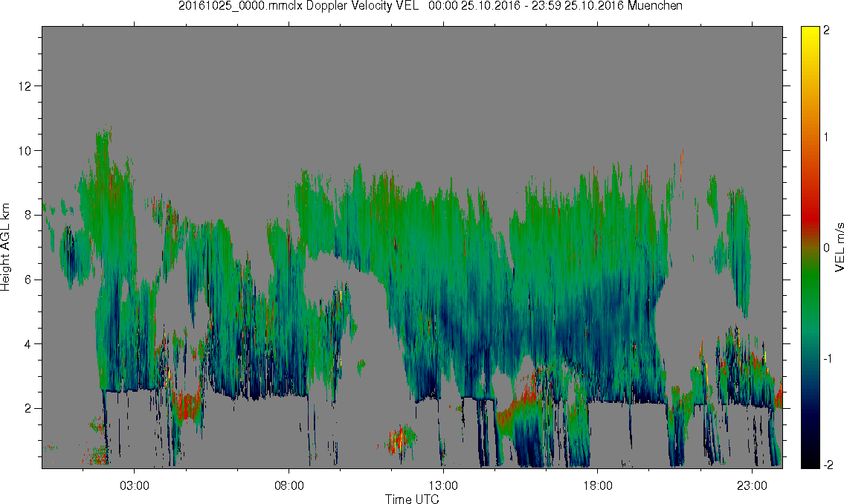Click the 18:00 time tick label

[598, 485]
